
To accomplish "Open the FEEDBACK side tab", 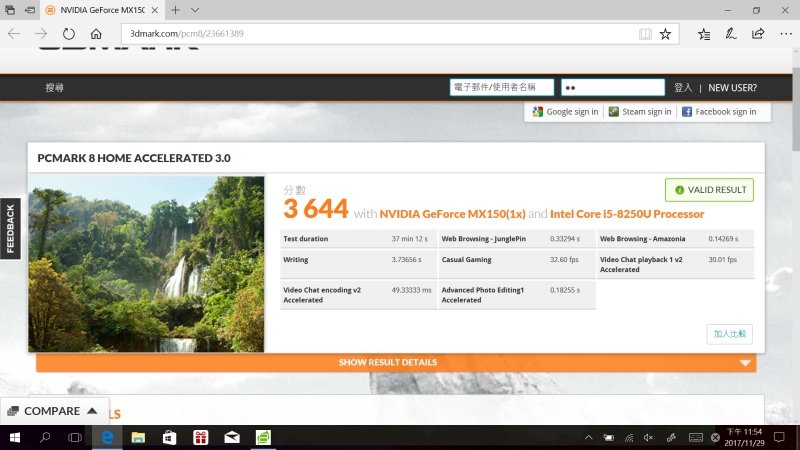I will click(10, 229).
